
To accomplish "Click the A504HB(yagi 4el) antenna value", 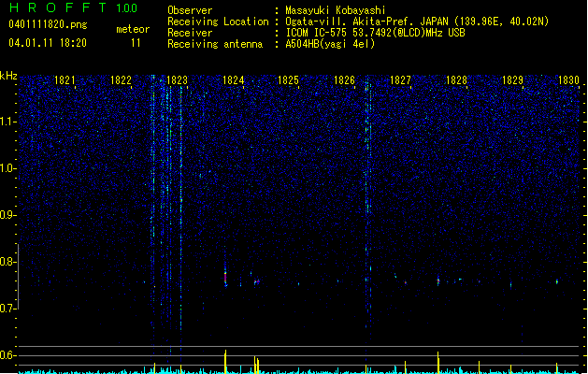I will tap(330, 44).
